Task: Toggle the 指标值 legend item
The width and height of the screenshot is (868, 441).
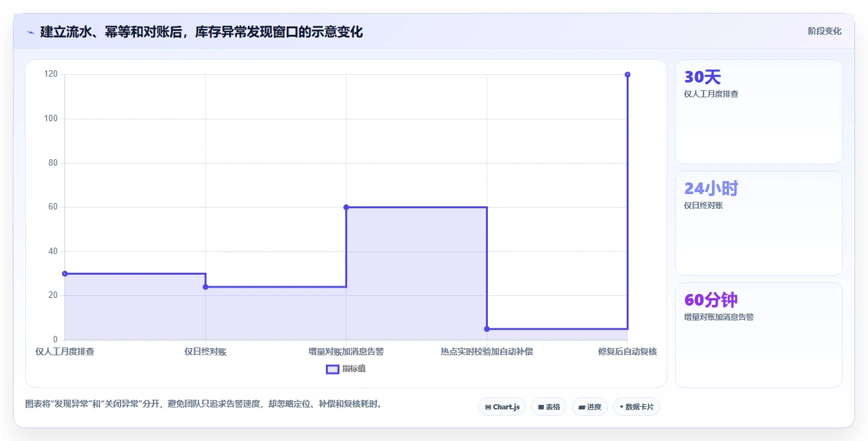Action: [346, 369]
